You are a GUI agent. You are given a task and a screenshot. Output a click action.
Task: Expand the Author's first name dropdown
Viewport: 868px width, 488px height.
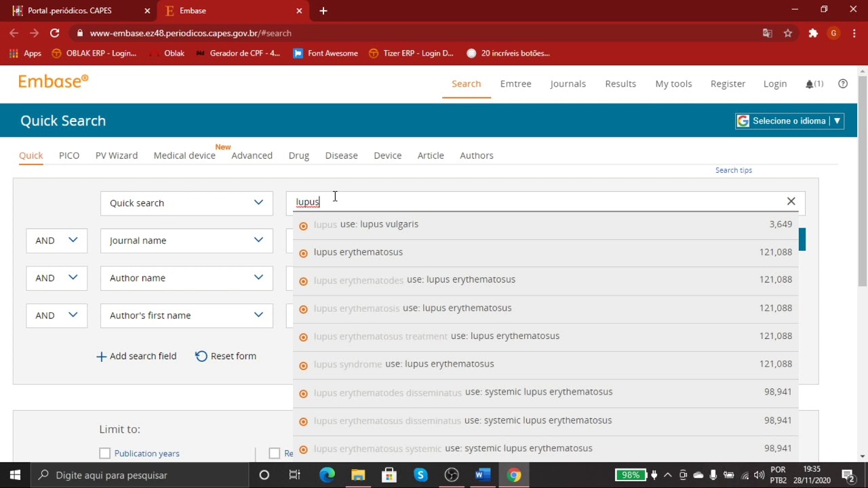pyautogui.click(x=186, y=315)
